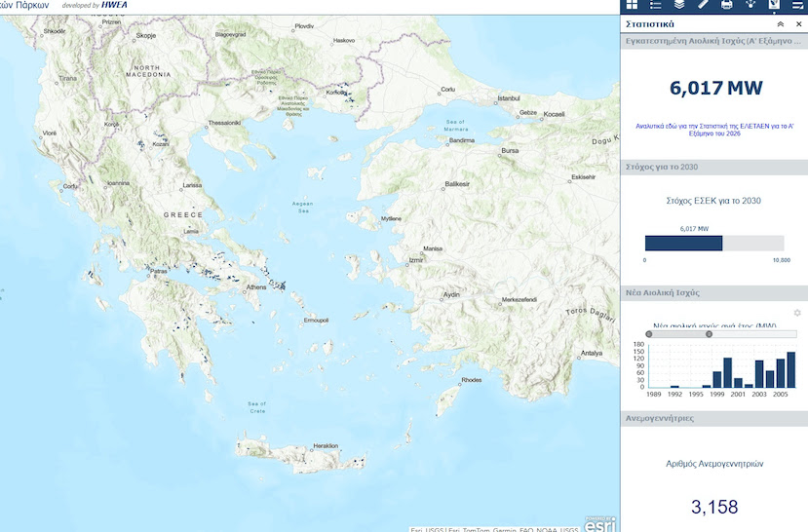Screen dimensions: 808x532
Task: Click the 10,800 gauge maximum label
Action: (782, 260)
